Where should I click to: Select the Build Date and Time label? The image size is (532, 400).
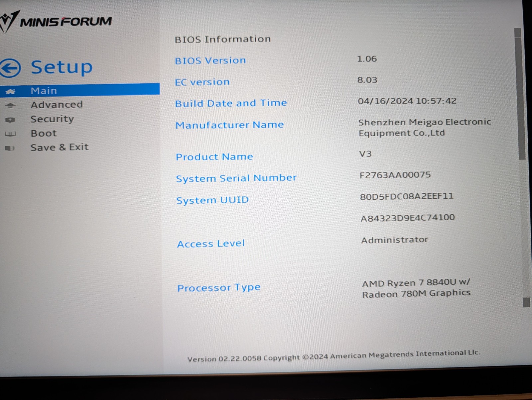[x=231, y=103]
